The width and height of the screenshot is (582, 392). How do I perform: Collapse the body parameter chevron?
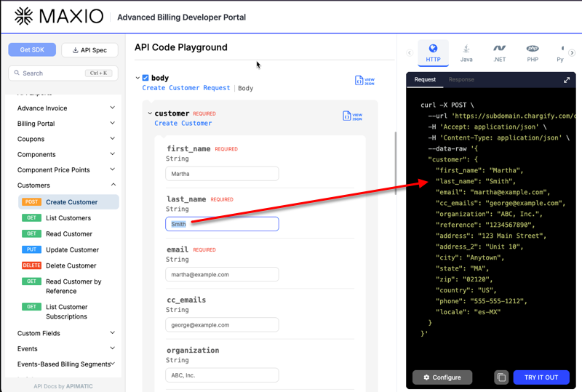137,78
